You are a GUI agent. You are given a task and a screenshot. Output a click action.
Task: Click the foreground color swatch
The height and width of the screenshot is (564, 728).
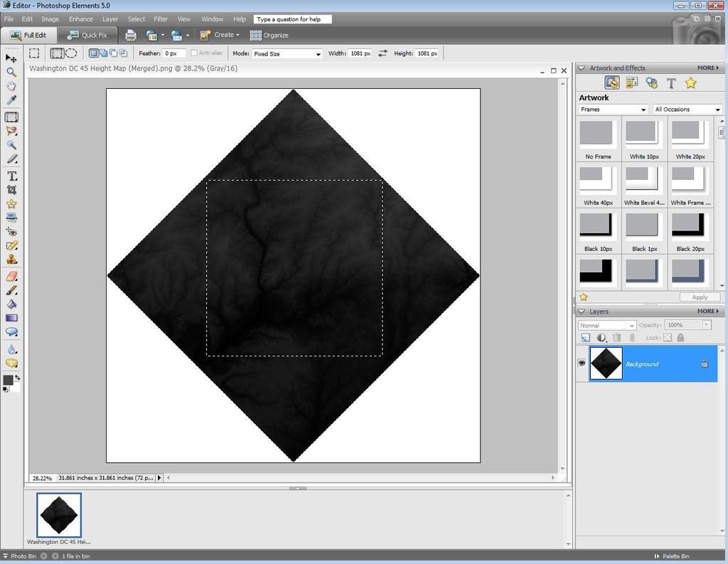tap(8, 381)
